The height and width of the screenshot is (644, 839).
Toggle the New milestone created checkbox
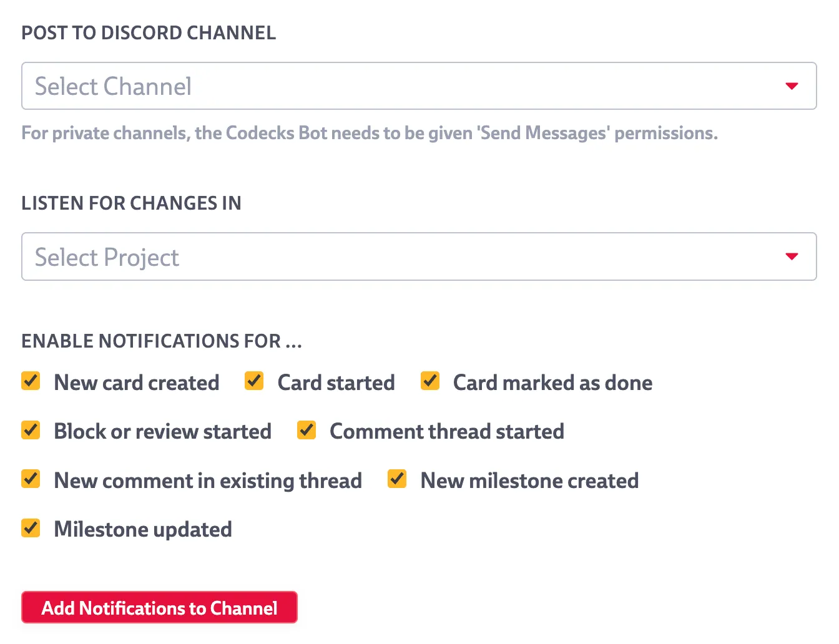tap(397, 479)
